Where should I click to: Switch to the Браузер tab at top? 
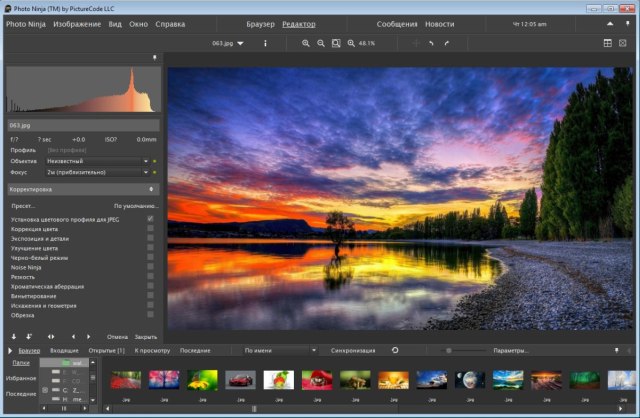tap(260, 23)
